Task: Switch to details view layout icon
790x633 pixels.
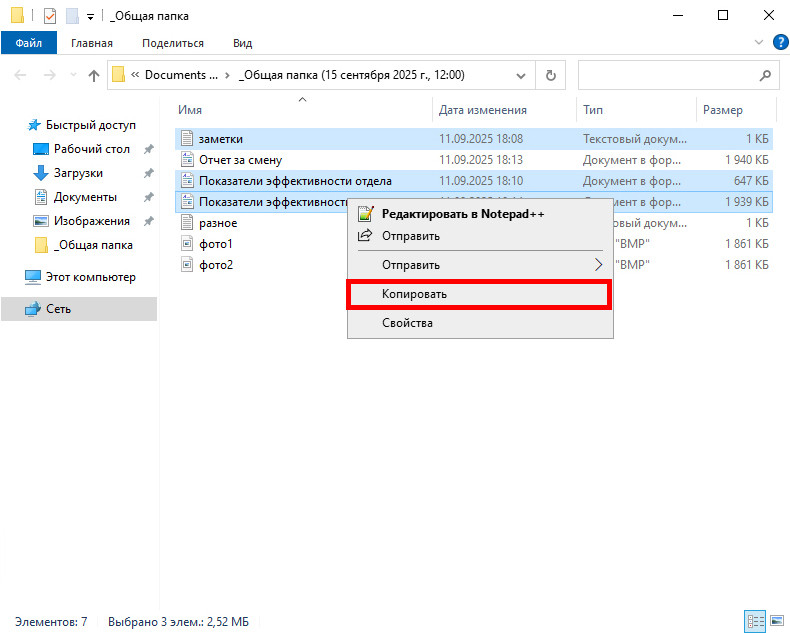Action: (755, 621)
